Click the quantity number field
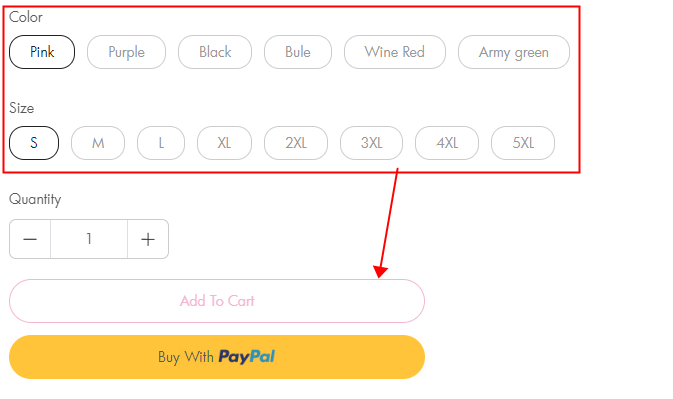 pos(89,239)
